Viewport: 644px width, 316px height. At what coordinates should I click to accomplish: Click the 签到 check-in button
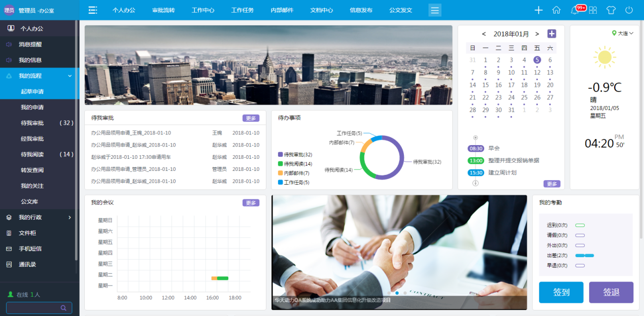(x=561, y=292)
